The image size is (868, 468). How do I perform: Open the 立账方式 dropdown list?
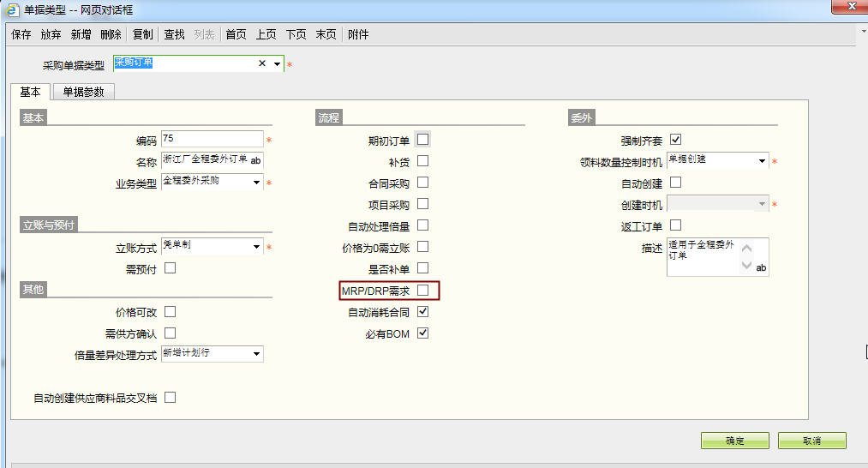point(256,247)
